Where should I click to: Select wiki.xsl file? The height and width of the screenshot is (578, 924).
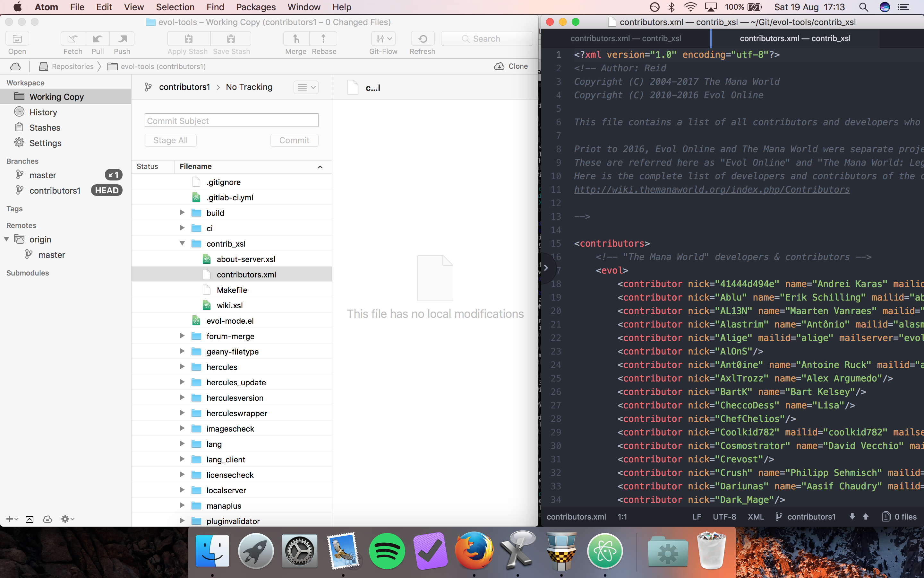[x=231, y=305]
